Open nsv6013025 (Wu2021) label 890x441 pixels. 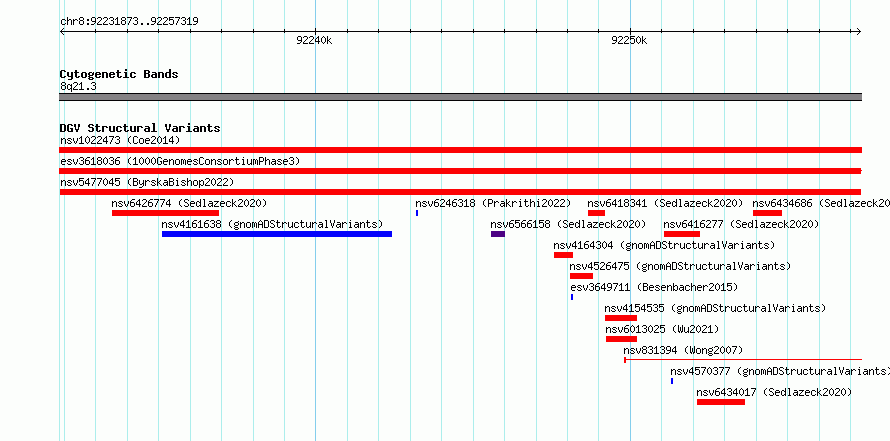(x=662, y=329)
